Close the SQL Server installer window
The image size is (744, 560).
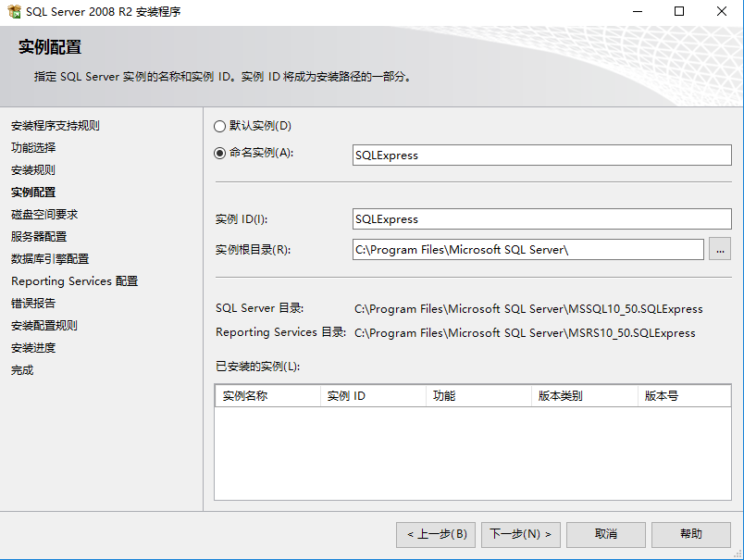pyautogui.click(x=721, y=11)
